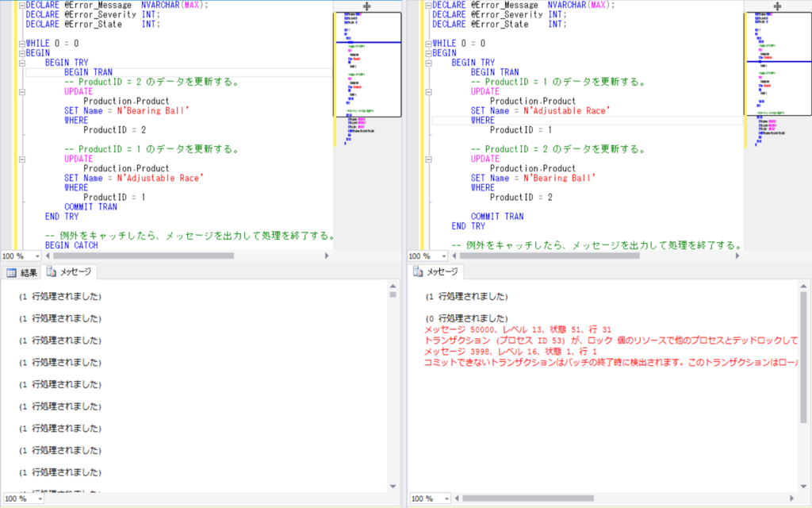This screenshot has width=812, height=508.
Task: Click the トランザクション (プロセス ID 53) deadlock message
Action: pyautogui.click(x=611, y=341)
